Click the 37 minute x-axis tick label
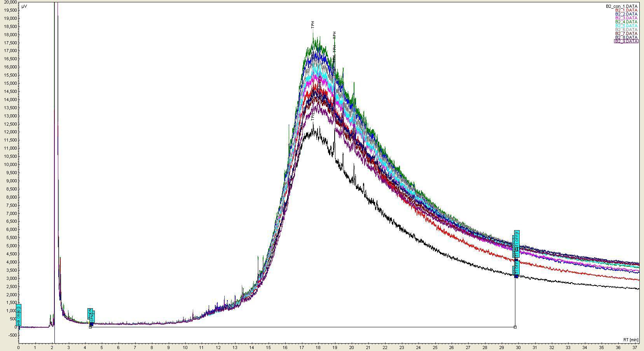Viewport: 644px width, 351px height. click(635, 348)
